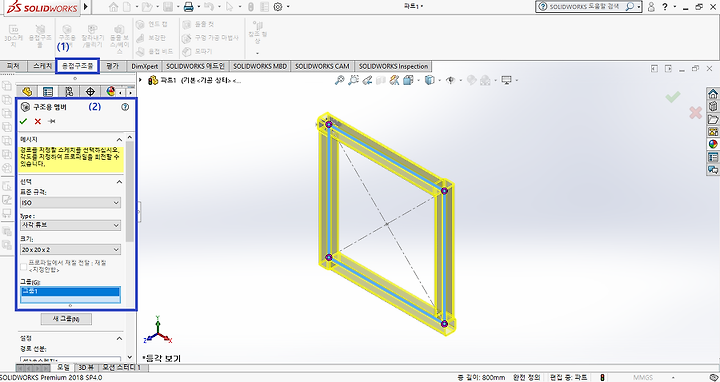This screenshot has width=720, height=382.
Task: Collapse the message section chevron
Action: pos(119,140)
